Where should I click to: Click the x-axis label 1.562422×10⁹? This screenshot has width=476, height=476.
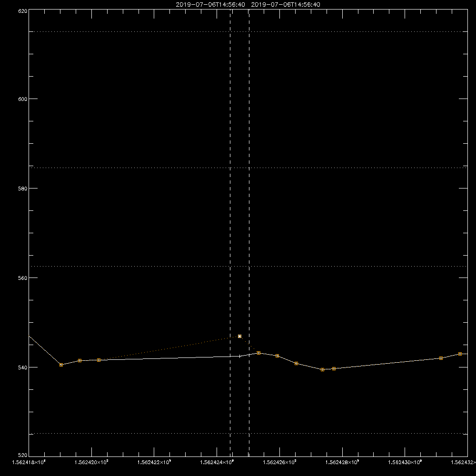click(154, 462)
